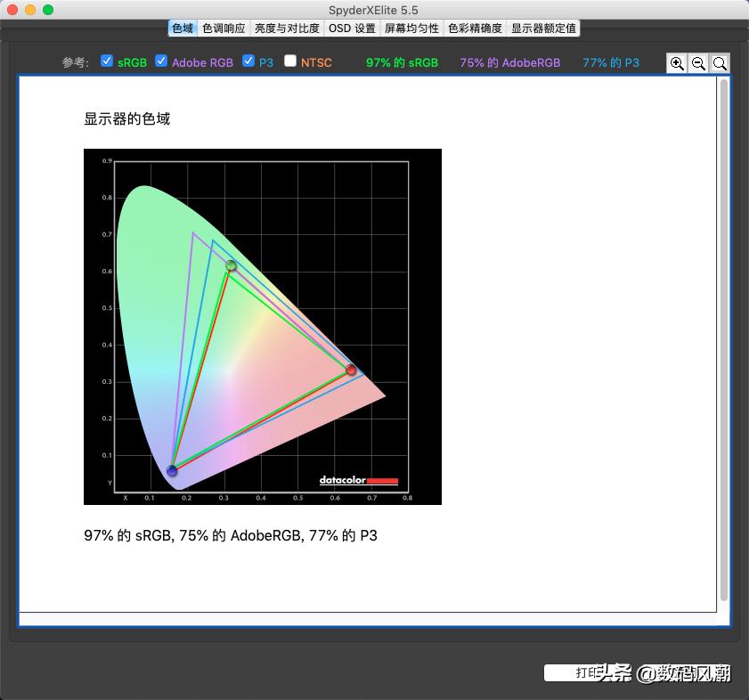749x700 pixels.
Task: Switch to the 色调响应 tab
Action: 224,28
